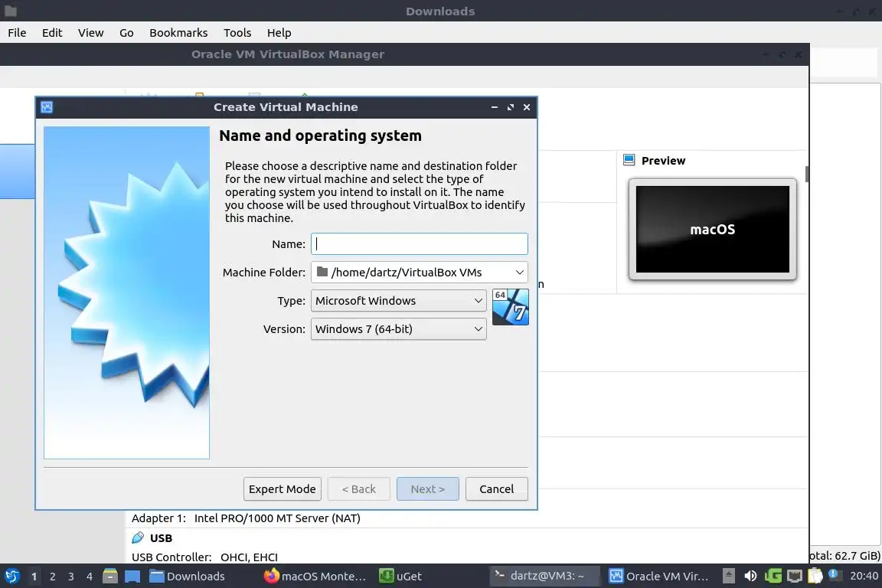
Task: Open the File menu
Action: tap(17, 33)
